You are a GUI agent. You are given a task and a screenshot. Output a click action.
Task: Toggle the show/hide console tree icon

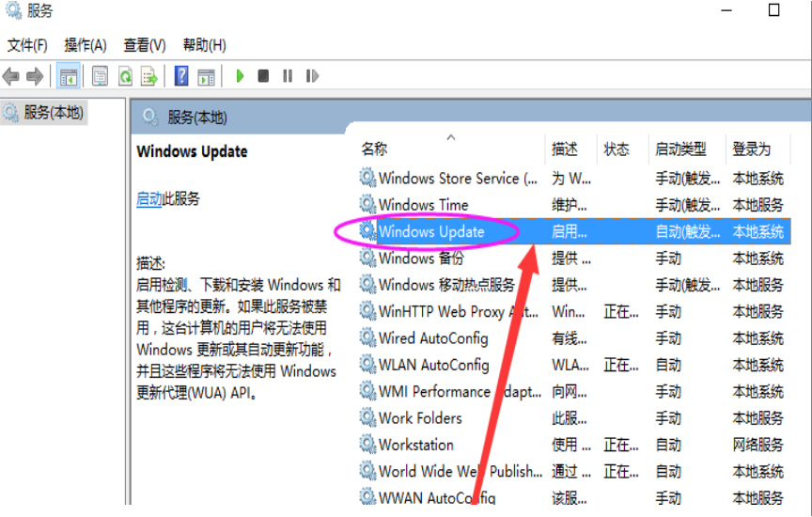click(x=69, y=77)
